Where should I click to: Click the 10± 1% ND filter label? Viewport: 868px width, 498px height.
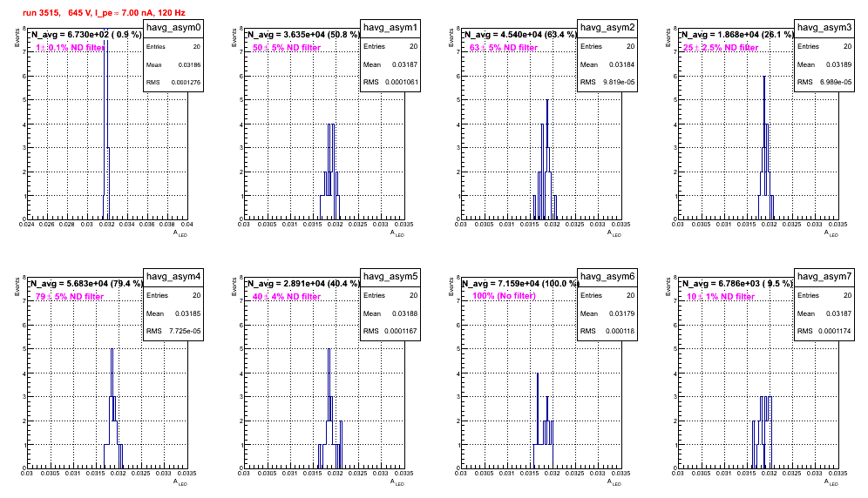[721, 297]
